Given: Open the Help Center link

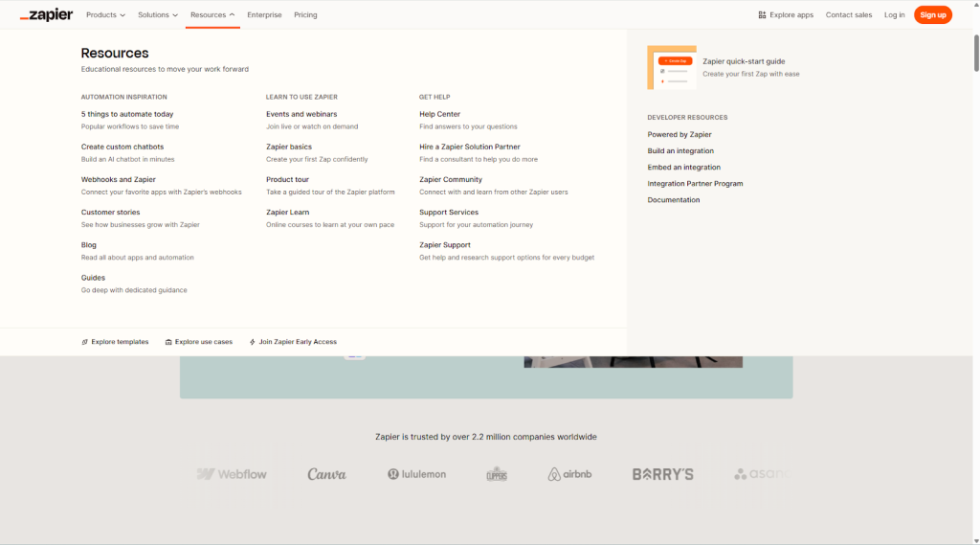Looking at the screenshot, I should click(x=439, y=114).
